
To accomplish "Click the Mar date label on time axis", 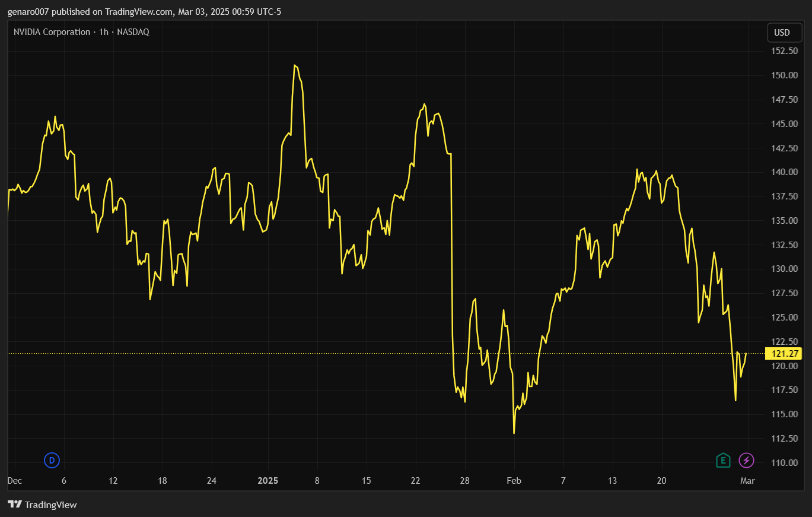I will coord(747,481).
